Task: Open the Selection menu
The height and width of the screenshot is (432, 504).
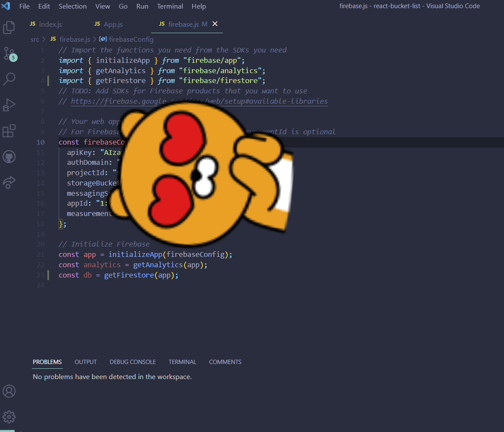Action: coord(73,6)
